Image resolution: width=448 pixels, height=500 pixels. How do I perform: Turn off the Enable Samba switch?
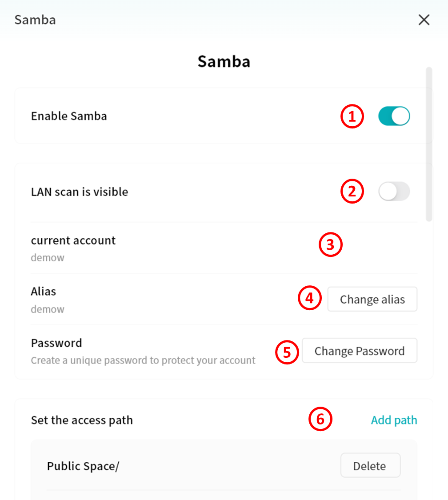coord(394,116)
